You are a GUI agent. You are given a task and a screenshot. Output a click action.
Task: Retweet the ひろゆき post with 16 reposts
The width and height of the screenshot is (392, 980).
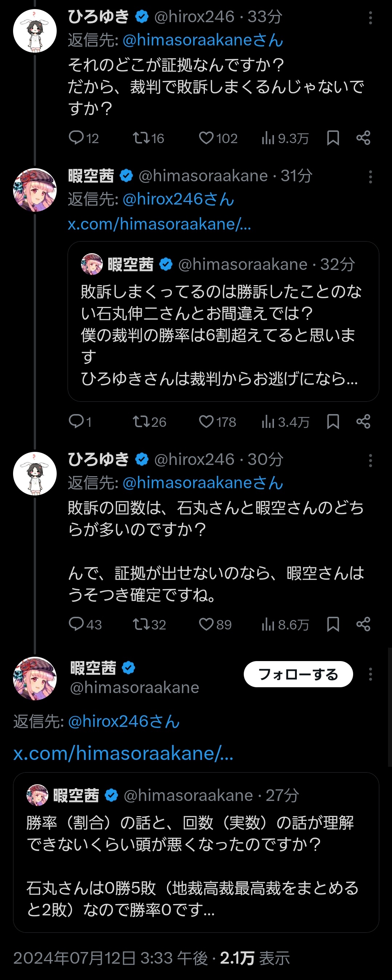[x=141, y=138]
